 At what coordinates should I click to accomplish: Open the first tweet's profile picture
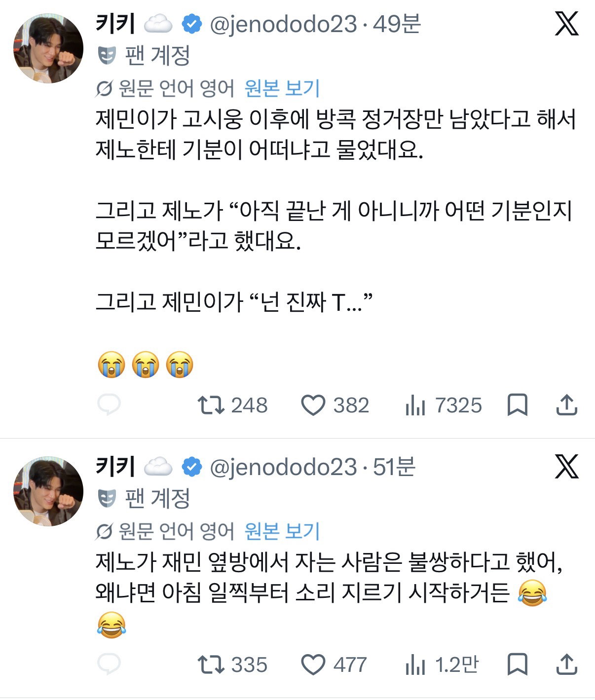(48, 48)
